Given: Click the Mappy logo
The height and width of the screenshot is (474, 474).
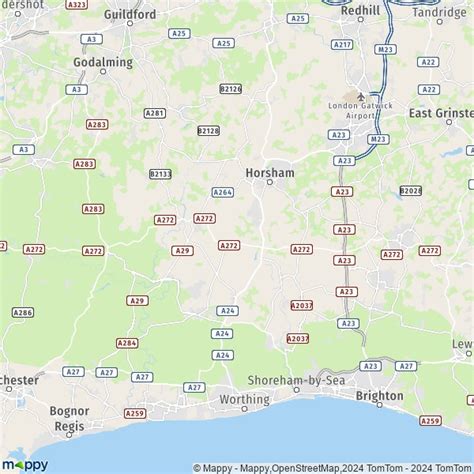Looking at the screenshot, I should point(25,464).
